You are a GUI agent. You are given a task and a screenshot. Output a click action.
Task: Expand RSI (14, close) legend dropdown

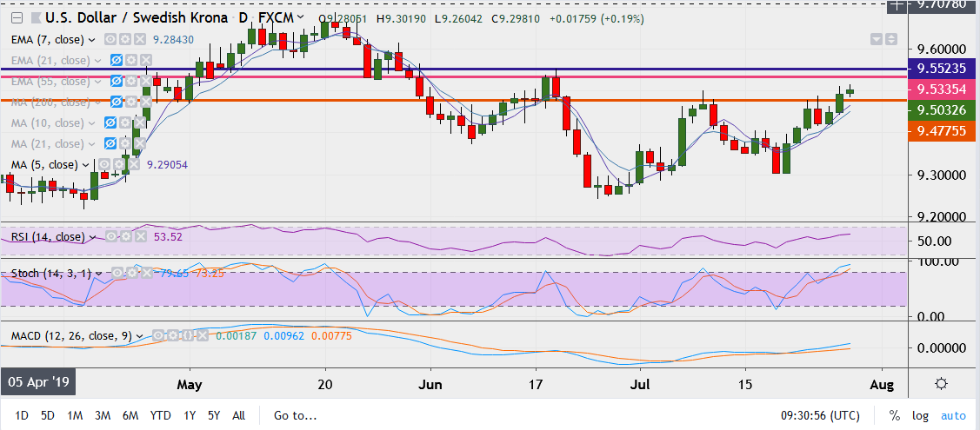92,238
